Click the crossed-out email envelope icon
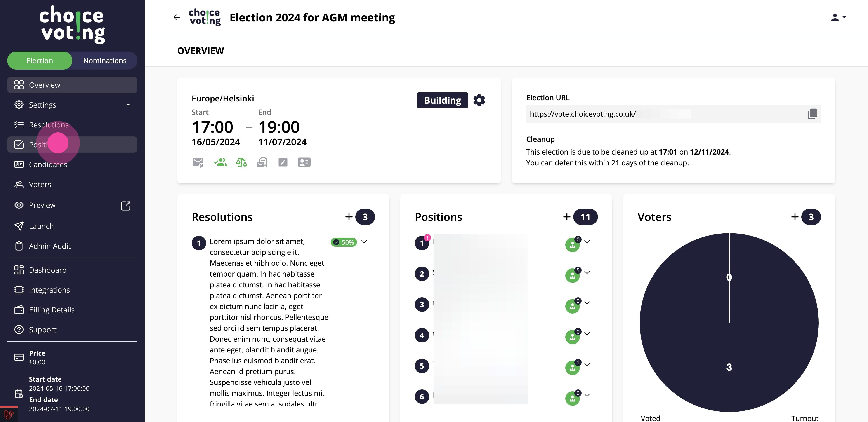 click(x=198, y=162)
